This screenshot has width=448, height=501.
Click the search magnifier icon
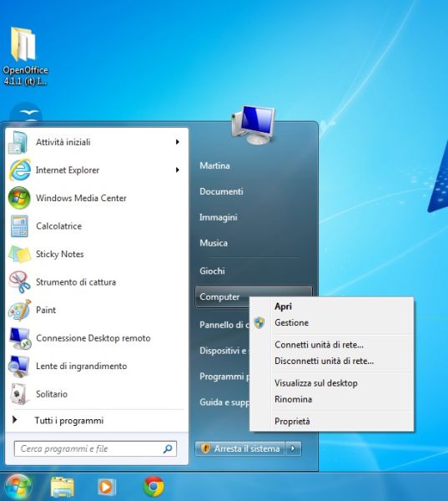pyautogui.click(x=168, y=449)
